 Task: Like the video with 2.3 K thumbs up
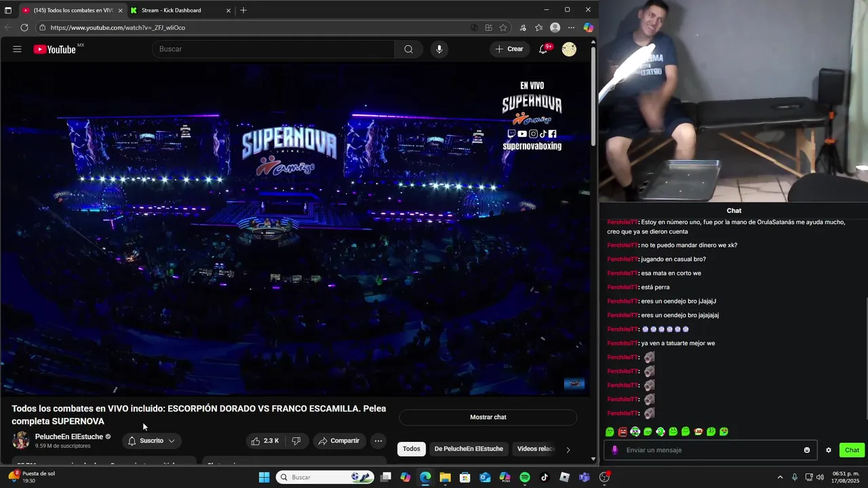(x=265, y=441)
